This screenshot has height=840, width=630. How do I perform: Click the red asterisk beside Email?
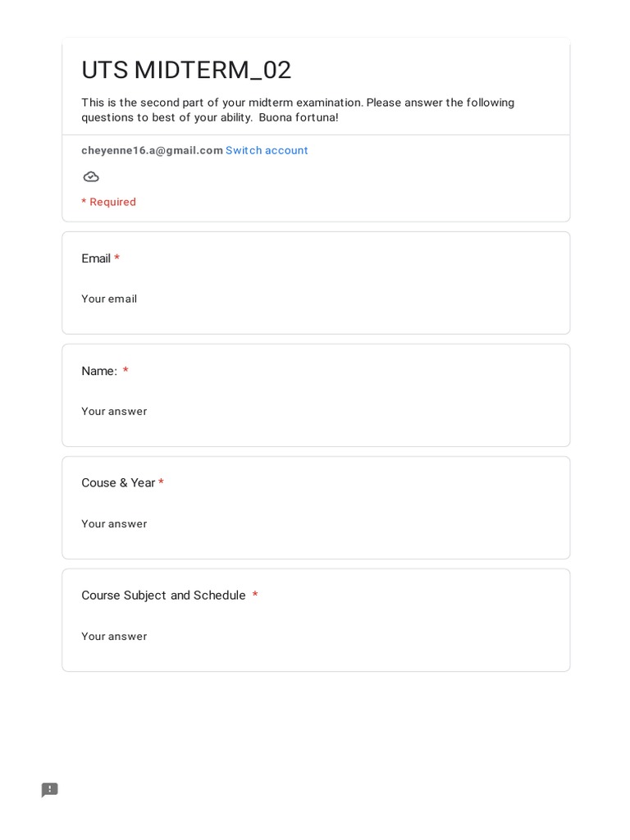pyautogui.click(x=116, y=258)
